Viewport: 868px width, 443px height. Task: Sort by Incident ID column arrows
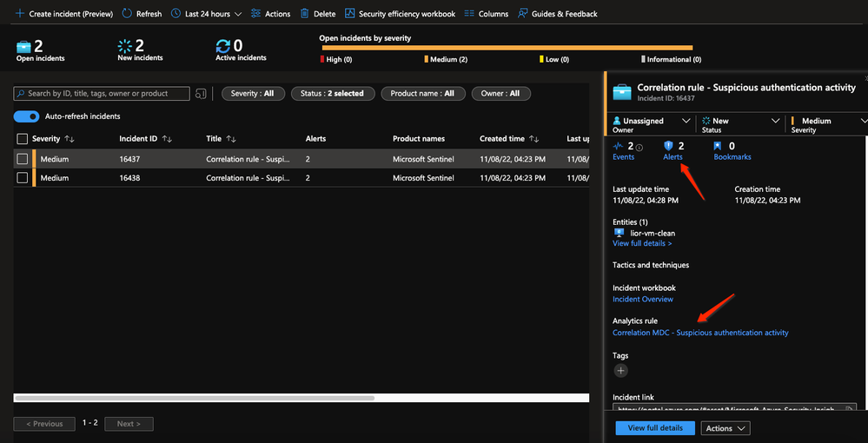(x=167, y=139)
